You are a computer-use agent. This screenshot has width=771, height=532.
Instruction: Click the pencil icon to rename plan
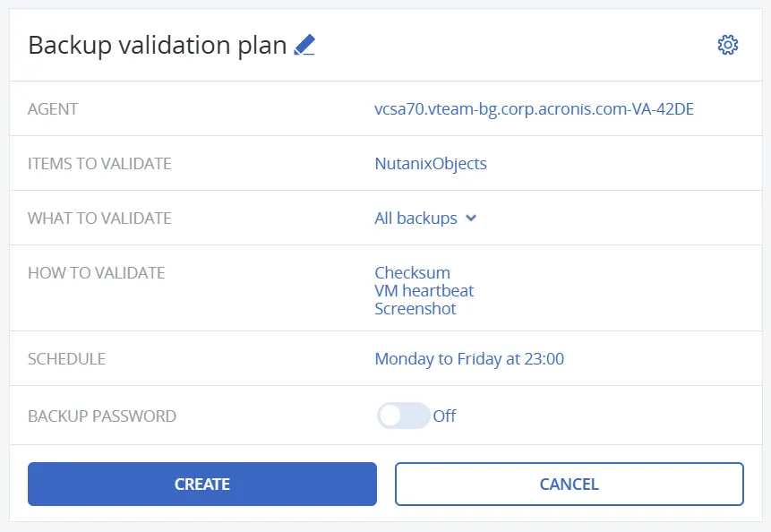pos(304,46)
